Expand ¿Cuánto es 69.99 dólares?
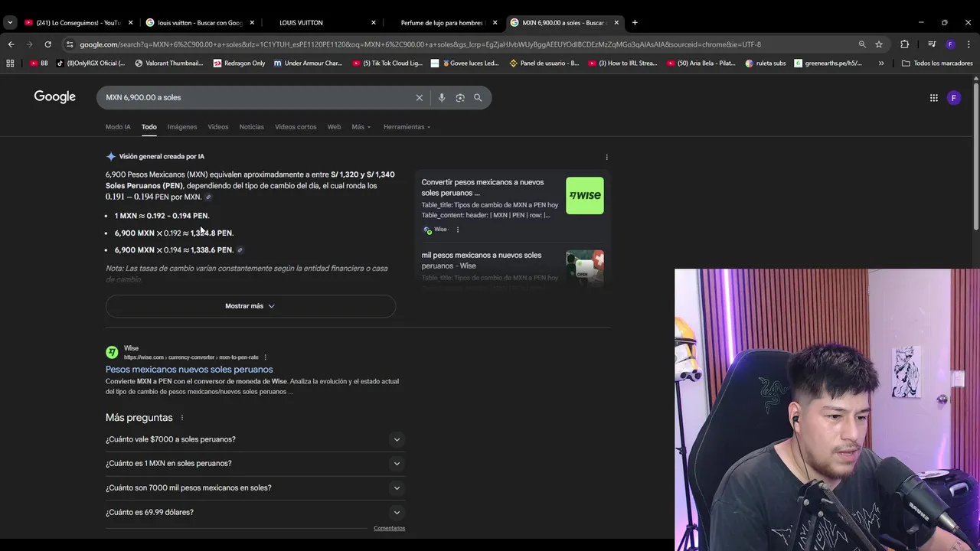The height and width of the screenshot is (551, 980). (x=255, y=512)
